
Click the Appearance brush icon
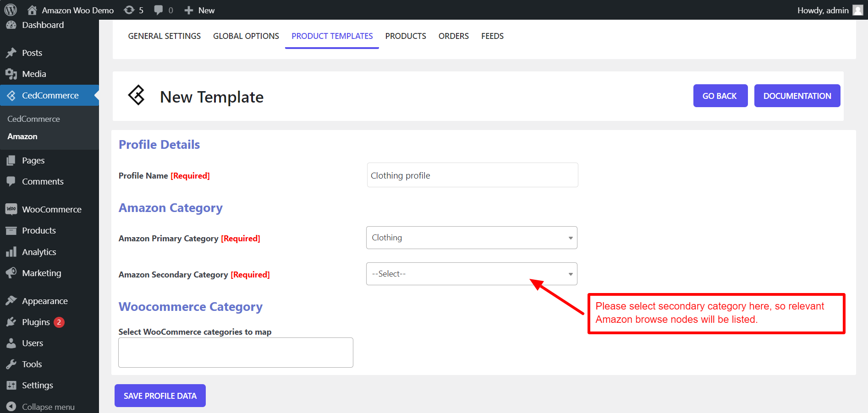11,301
